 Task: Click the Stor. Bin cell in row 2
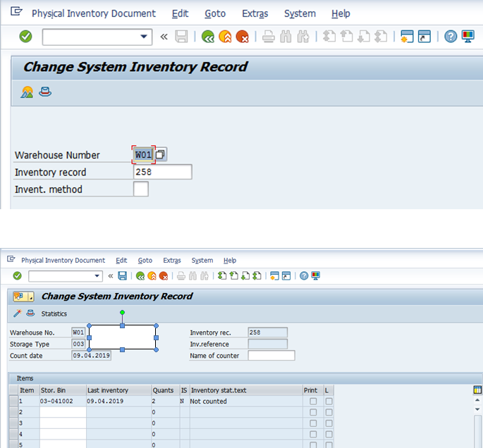pyautogui.click(x=63, y=412)
